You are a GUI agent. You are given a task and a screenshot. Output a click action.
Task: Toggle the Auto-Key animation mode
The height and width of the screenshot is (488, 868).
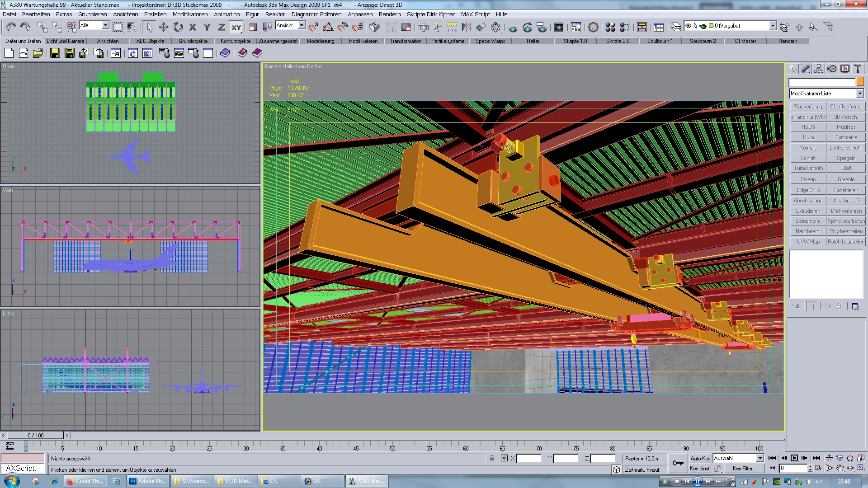click(700, 458)
